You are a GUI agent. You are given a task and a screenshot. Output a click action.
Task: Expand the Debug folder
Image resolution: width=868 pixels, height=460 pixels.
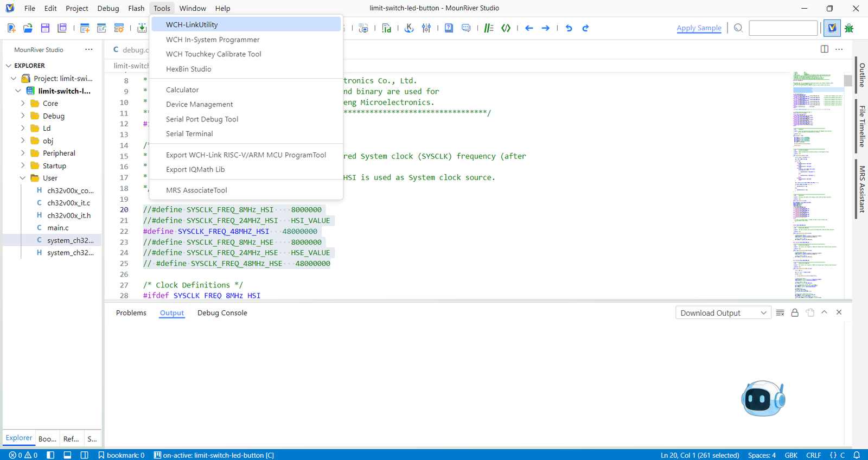pos(23,116)
